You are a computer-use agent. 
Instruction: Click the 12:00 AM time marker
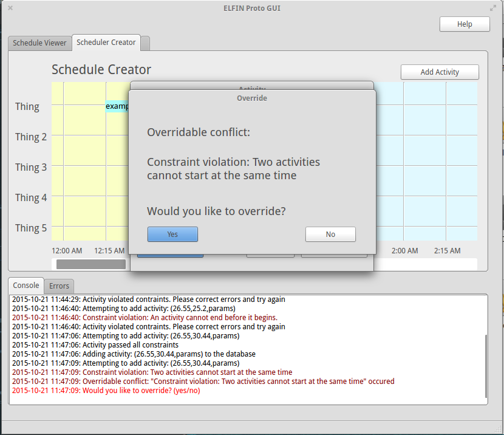67,250
